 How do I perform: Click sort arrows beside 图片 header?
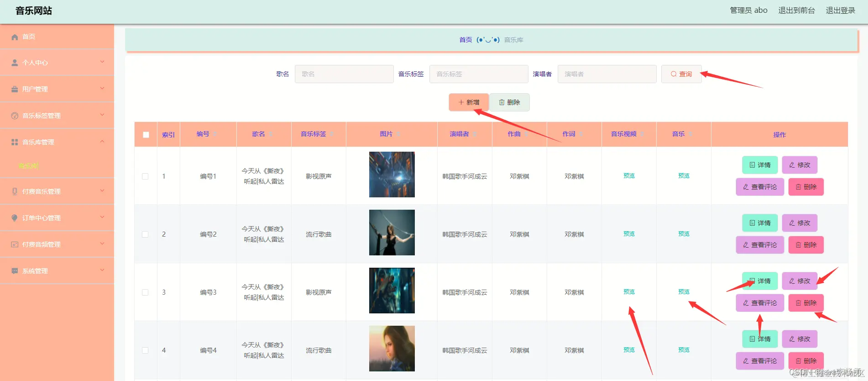click(x=398, y=134)
